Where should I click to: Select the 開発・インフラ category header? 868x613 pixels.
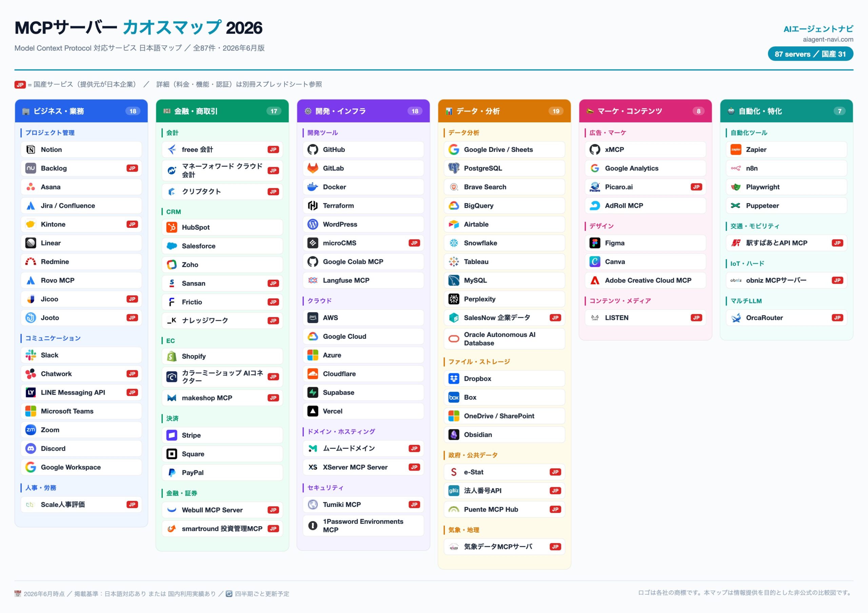point(363,111)
